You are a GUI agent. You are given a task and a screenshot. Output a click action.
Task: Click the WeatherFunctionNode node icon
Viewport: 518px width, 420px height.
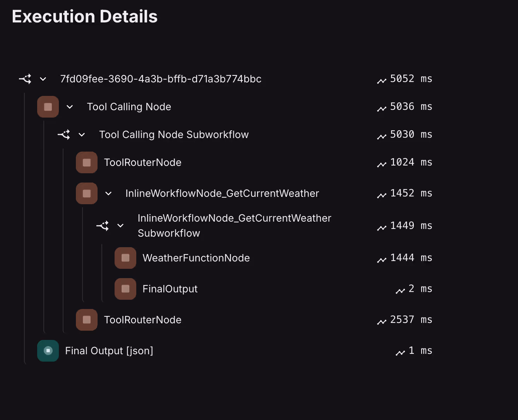tap(125, 258)
